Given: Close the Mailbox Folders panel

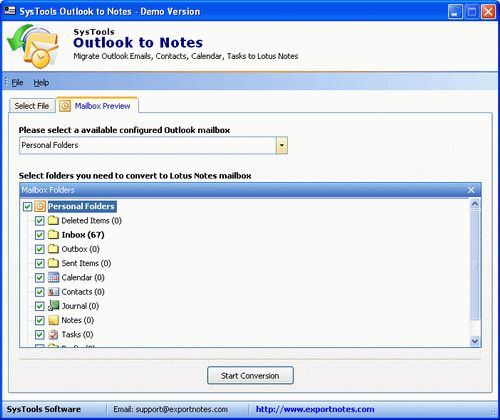Looking at the screenshot, I should pos(471,190).
